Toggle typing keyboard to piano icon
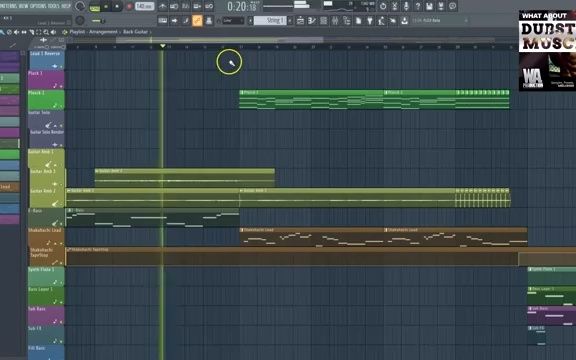 (x=162, y=21)
